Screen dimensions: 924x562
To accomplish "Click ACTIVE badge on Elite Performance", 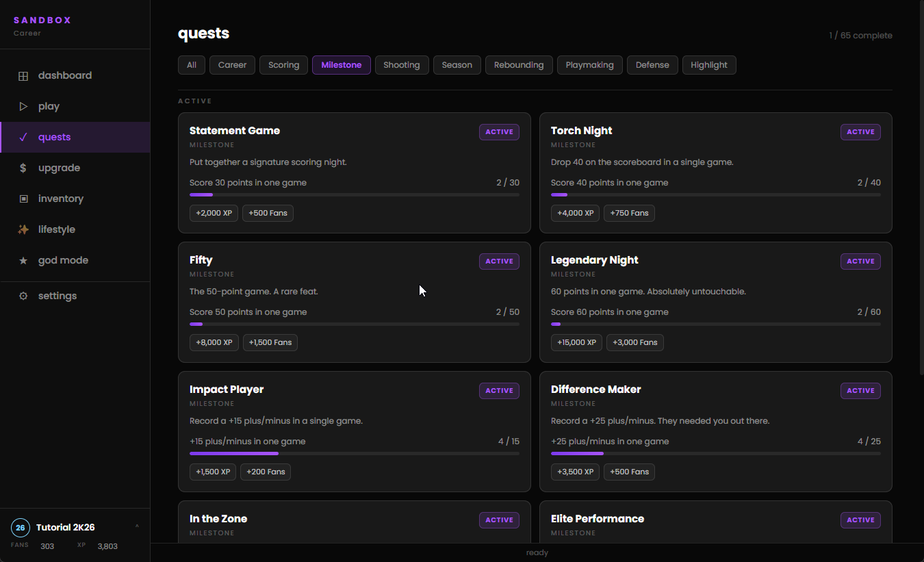I will pyautogui.click(x=860, y=520).
